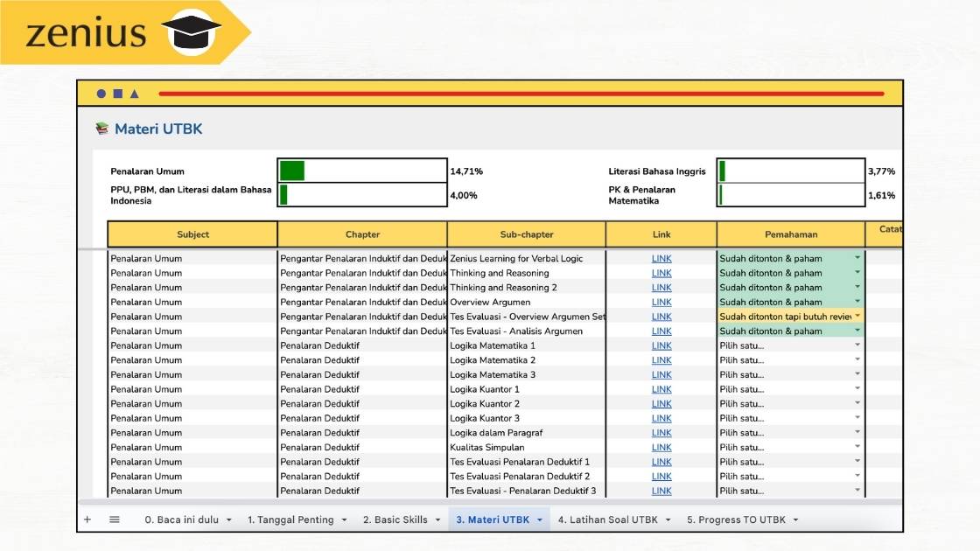
Task: Click the PPU, PBM, dan Literasi progress bar
Action: tap(362, 195)
